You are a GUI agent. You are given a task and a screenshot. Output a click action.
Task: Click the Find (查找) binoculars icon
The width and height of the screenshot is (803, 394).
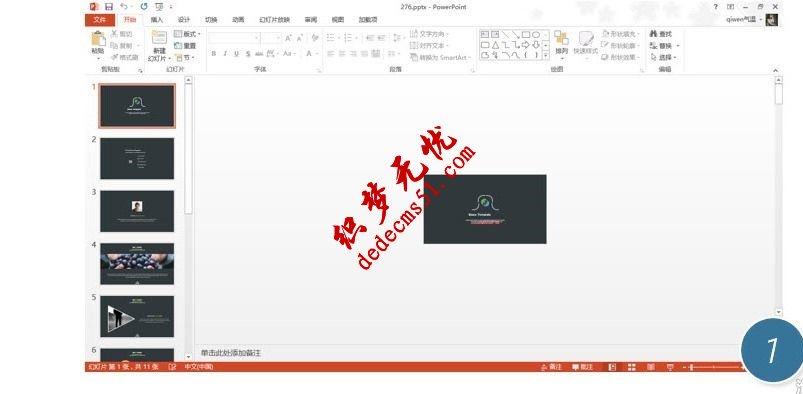click(653, 34)
